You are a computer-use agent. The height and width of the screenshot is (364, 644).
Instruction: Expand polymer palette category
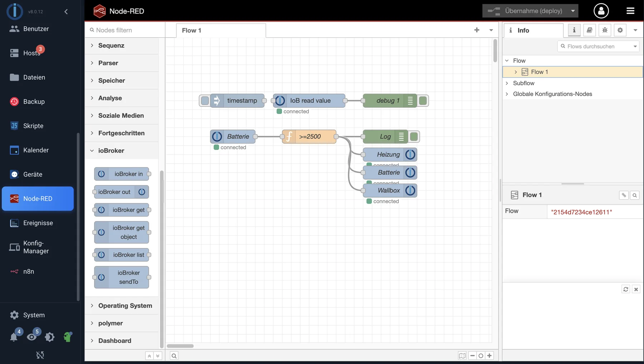[122, 323]
